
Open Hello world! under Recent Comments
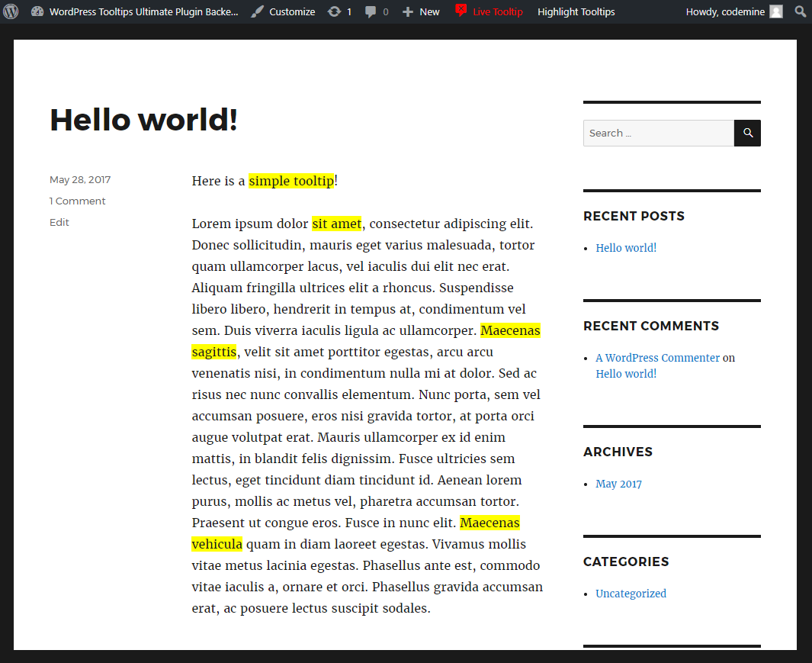point(626,374)
